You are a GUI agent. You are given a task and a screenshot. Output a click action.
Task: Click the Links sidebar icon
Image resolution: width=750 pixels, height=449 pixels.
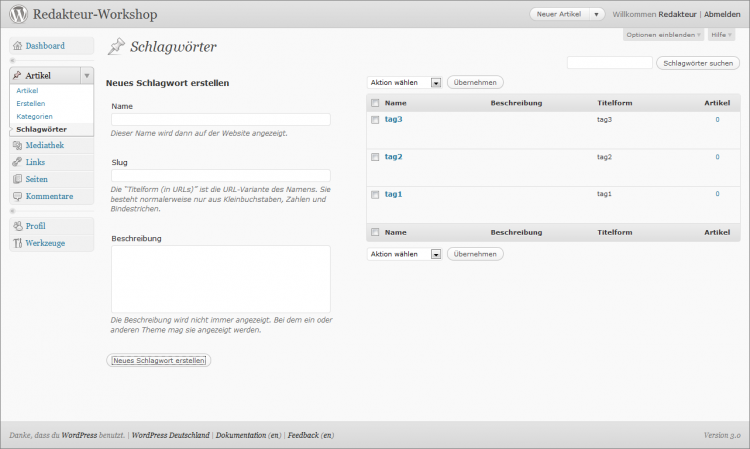coord(17,162)
